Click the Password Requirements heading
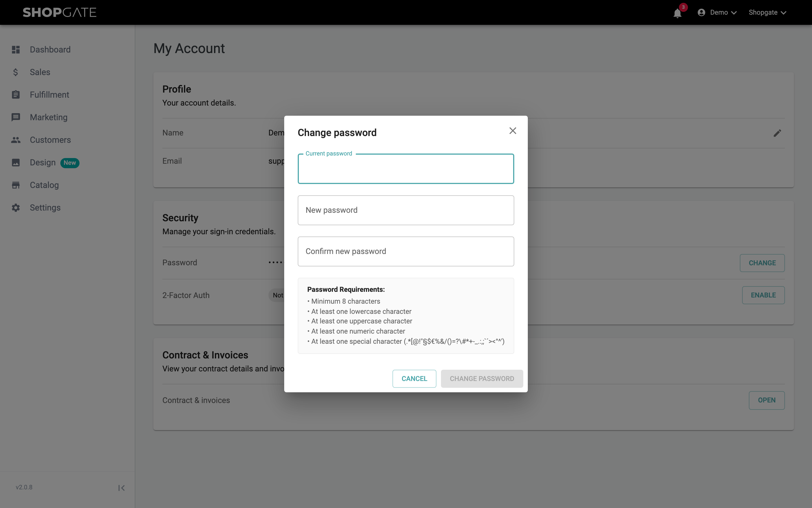Image resolution: width=812 pixels, height=508 pixels. click(x=346, y=290)
